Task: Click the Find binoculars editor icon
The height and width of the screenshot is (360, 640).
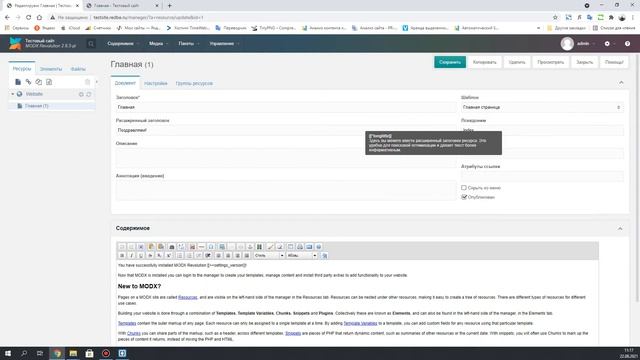Action: 172,247
